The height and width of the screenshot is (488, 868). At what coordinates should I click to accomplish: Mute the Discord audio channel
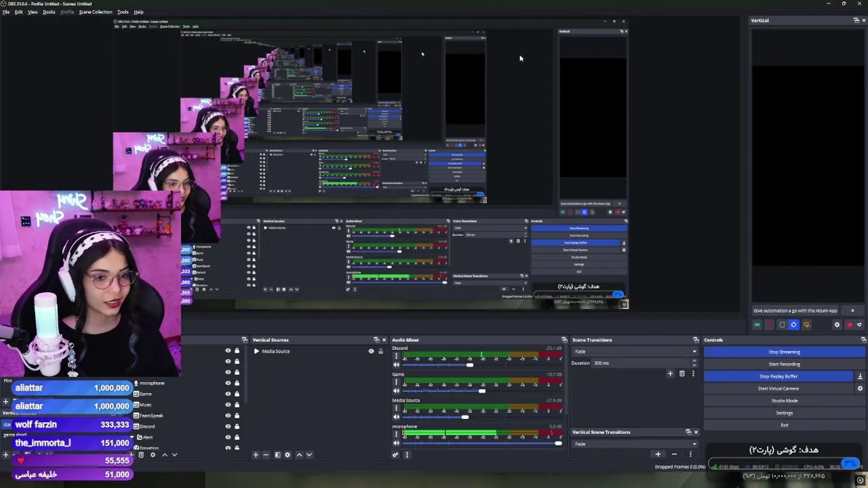pos(397,365)
